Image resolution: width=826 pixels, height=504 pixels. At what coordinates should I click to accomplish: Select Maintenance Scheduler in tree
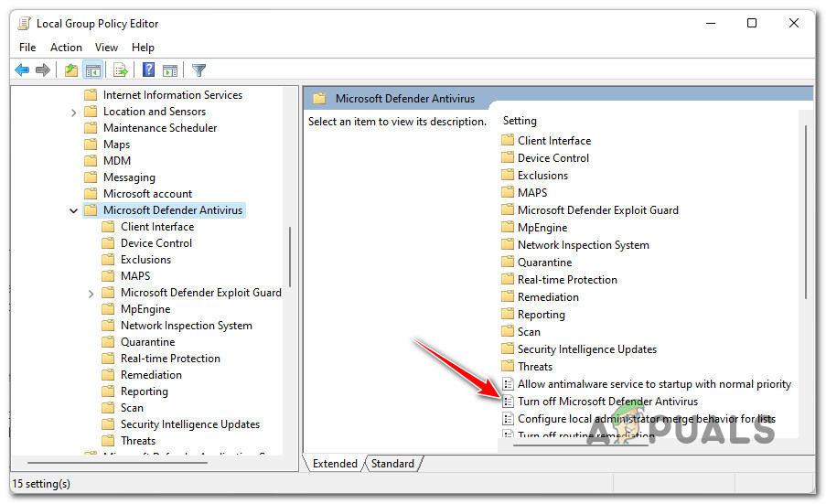[x=160, y=127]
